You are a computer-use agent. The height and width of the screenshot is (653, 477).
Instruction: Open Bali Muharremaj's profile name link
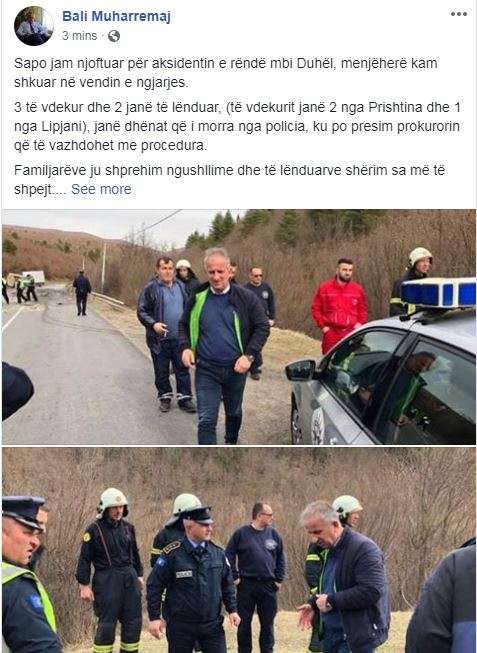116,17
